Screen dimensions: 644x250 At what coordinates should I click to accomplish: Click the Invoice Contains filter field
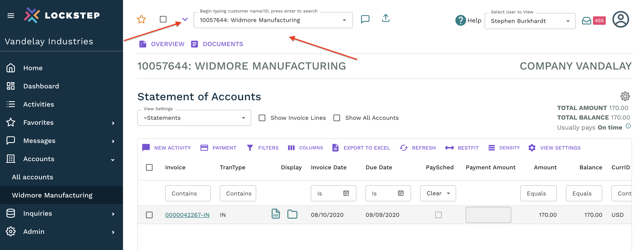[x=187, y=193]
